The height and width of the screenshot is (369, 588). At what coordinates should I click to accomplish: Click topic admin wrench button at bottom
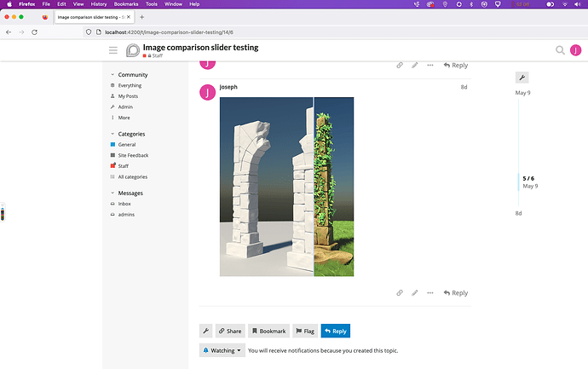[206, 331]
